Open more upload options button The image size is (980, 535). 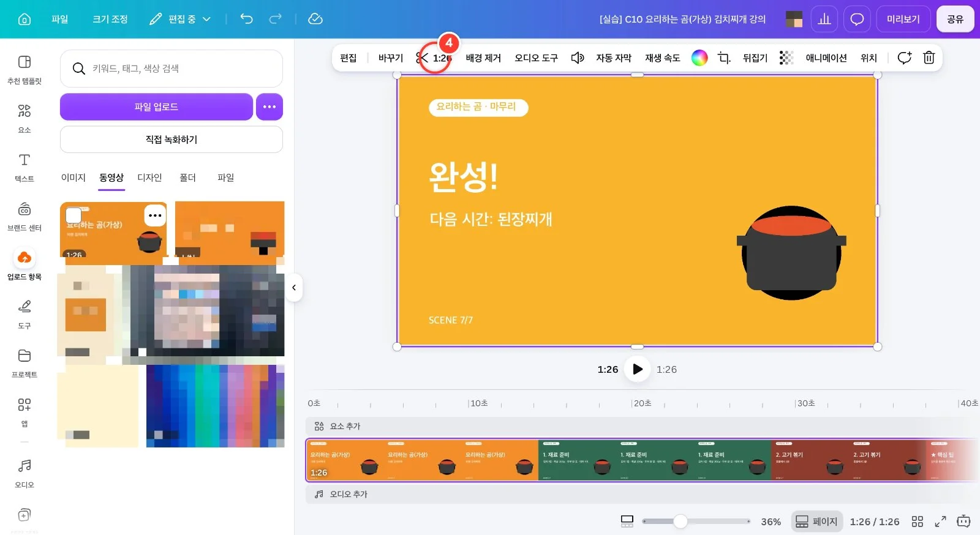point(269,107)
